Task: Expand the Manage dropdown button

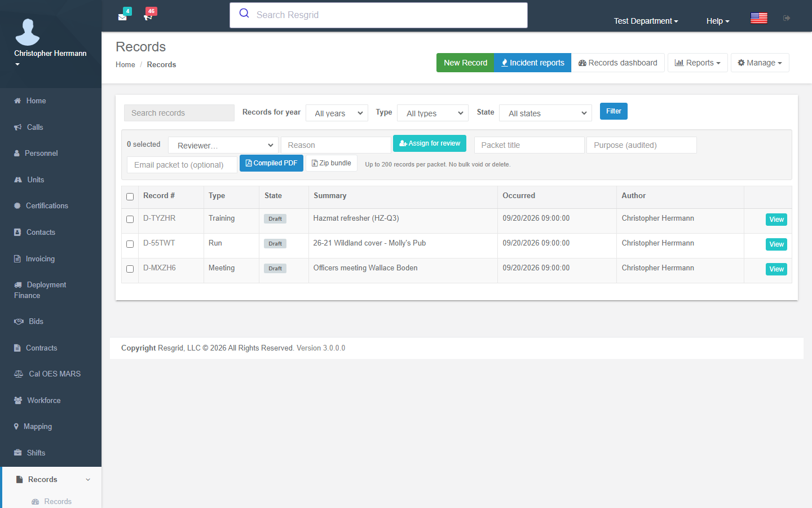Action: pos(760,63)
